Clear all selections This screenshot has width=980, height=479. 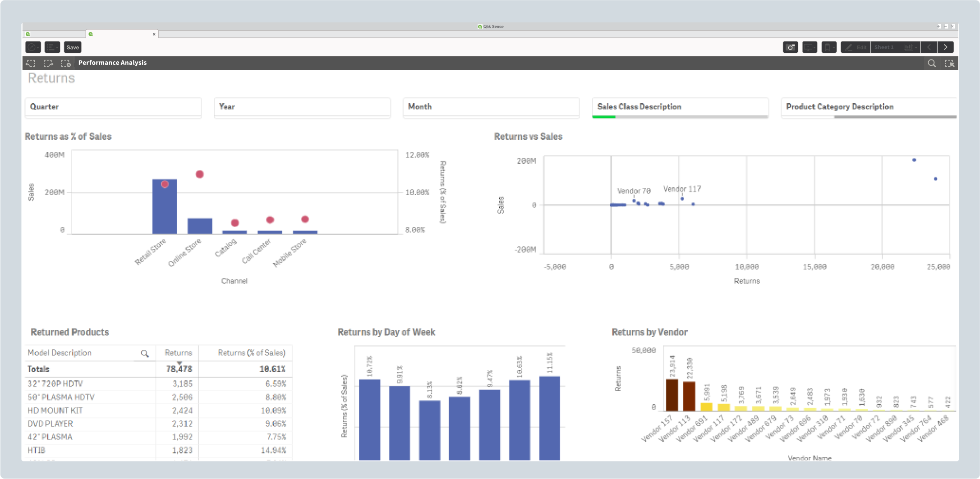66,63
